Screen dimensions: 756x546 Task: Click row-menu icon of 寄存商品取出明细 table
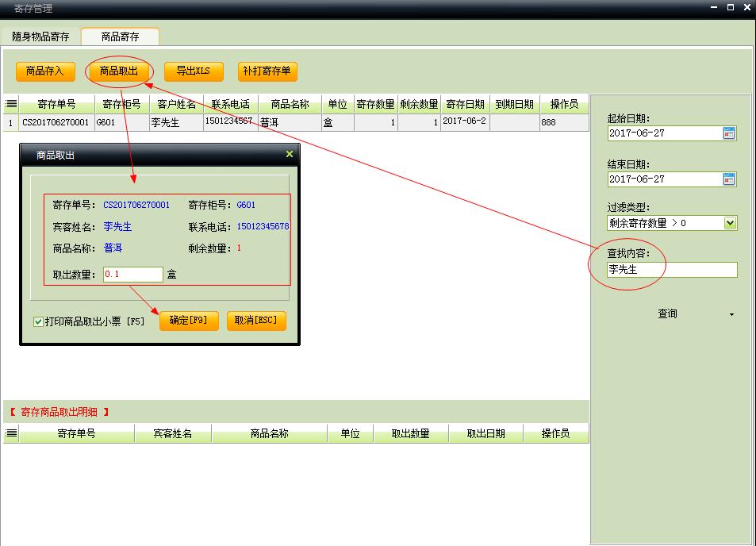click(x=11, y=433)
